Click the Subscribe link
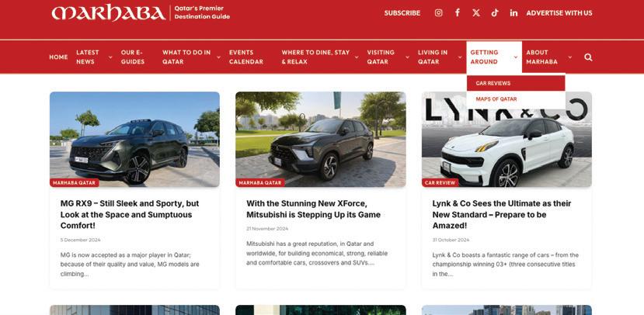Screen dimensions: 644x315 pos(402,13)
